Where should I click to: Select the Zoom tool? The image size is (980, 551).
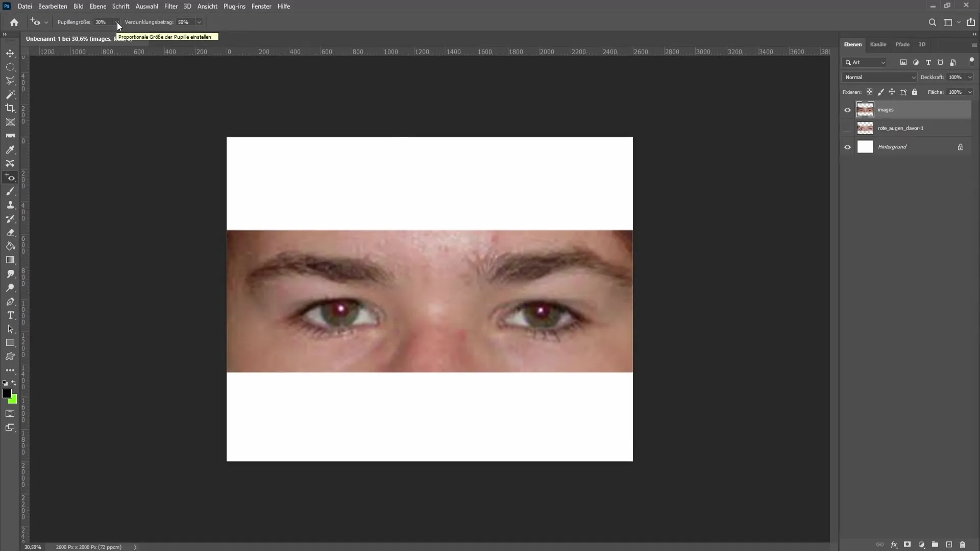pyautogui.click(x=10, y=288)
